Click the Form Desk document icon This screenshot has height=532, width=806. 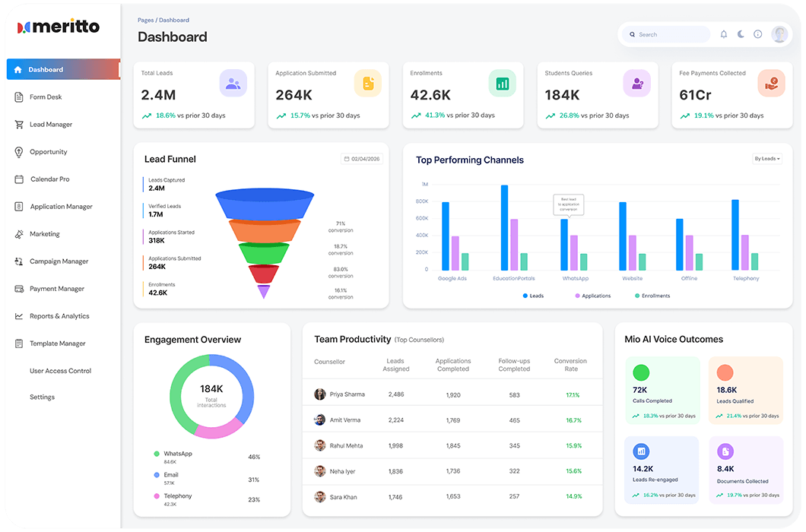pos(19,97)
